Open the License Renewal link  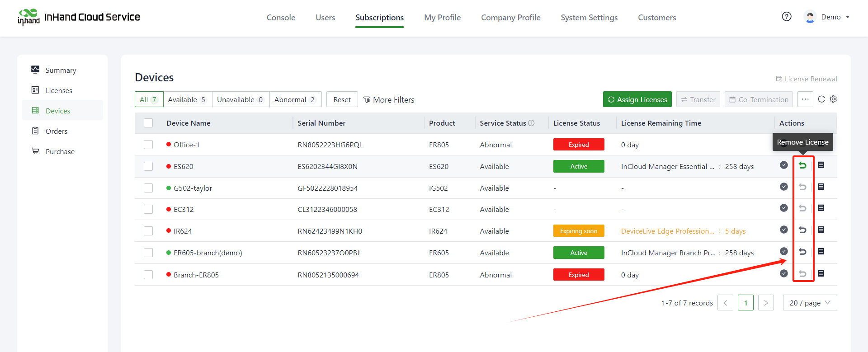807,79
